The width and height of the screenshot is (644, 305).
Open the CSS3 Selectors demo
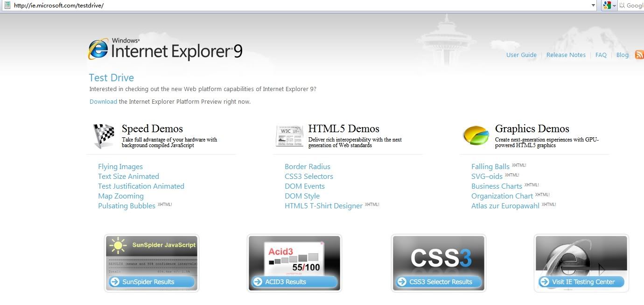click(309, 177)
